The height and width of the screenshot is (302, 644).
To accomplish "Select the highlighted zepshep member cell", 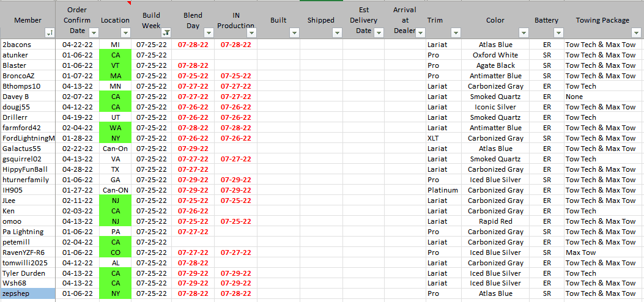I will click(x=28, y=293).
